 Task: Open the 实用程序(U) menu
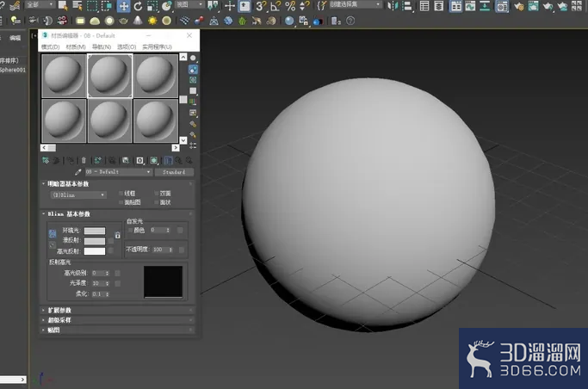click(x=158, y=46)
